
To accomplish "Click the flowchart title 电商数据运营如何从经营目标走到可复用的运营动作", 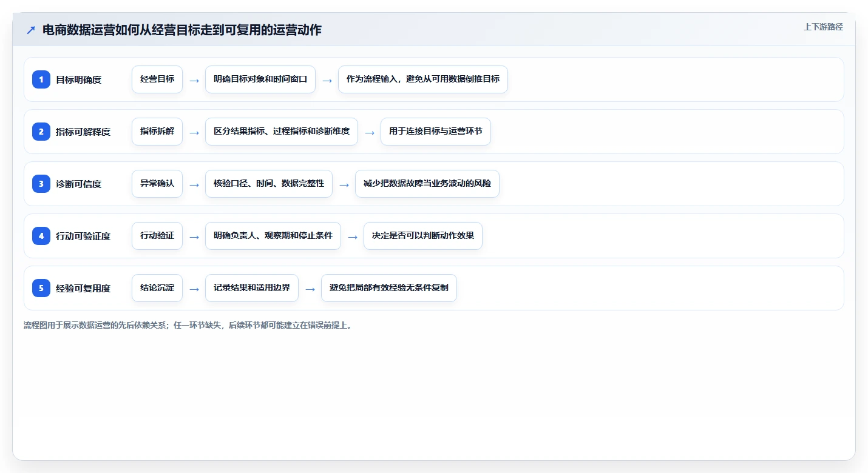I will 182,30.
